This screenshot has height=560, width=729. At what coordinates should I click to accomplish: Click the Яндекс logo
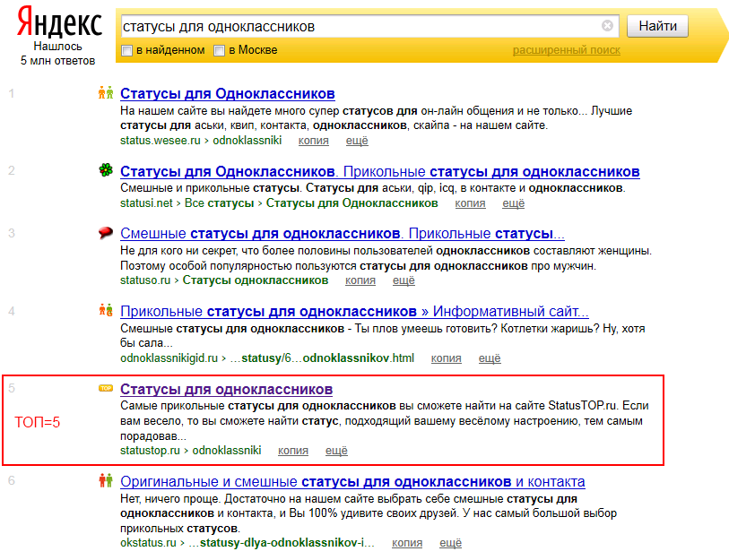tap(59, 22)
